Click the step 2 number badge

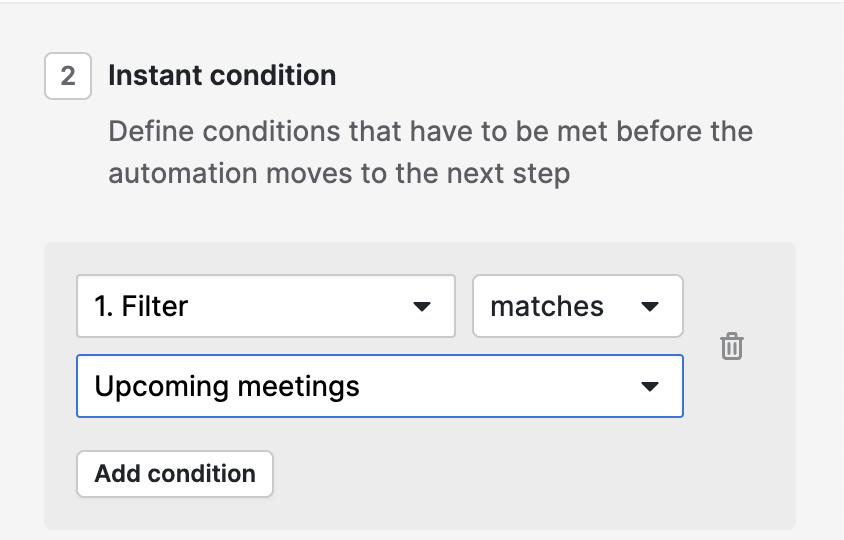click(67, 76)
